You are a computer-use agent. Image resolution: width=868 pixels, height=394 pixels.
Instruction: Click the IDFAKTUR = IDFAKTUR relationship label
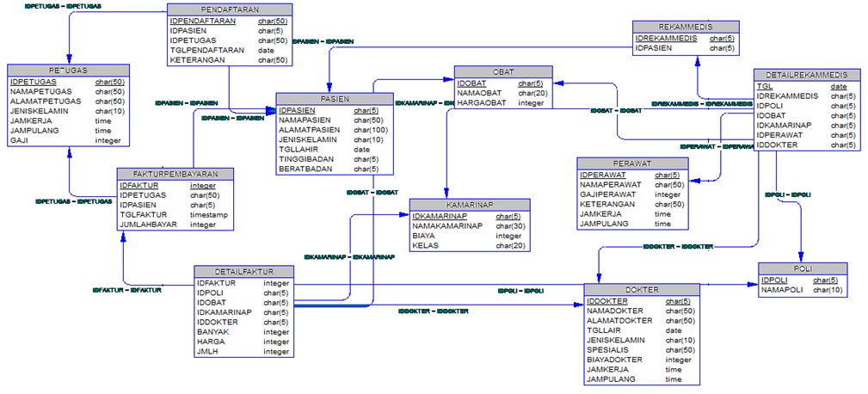point(127,290)
